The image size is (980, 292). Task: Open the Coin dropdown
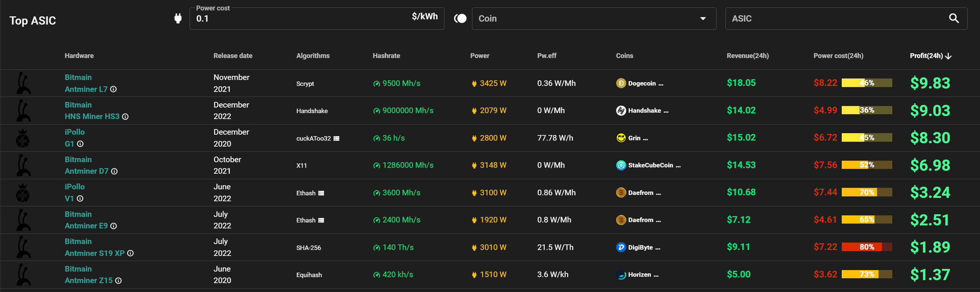pos(594,18)
